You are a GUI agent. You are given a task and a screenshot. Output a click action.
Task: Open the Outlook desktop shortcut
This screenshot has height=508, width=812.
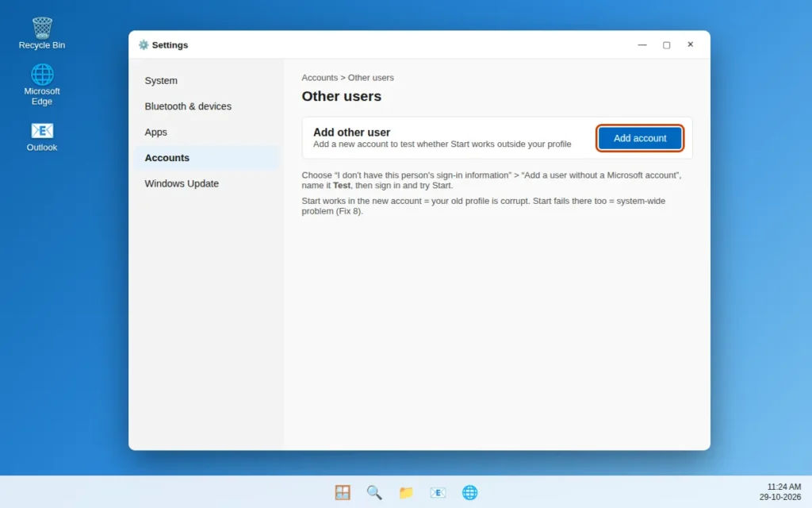[42, 137]
